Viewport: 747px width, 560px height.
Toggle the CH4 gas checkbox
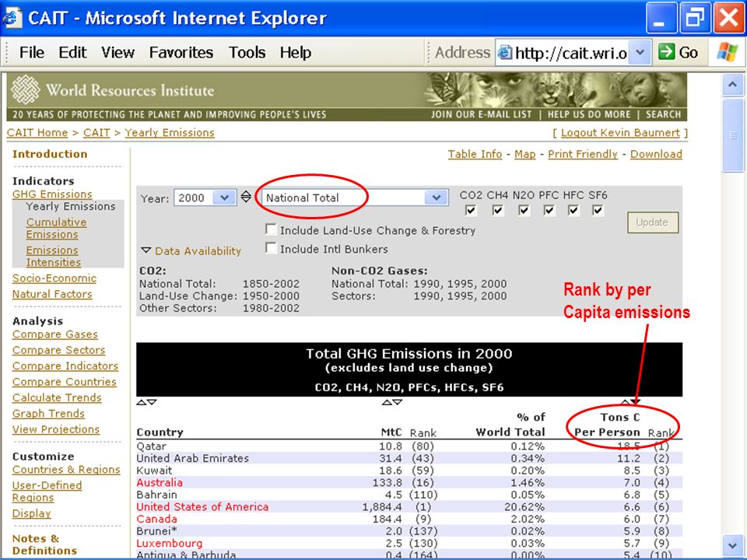pos(497,210)
